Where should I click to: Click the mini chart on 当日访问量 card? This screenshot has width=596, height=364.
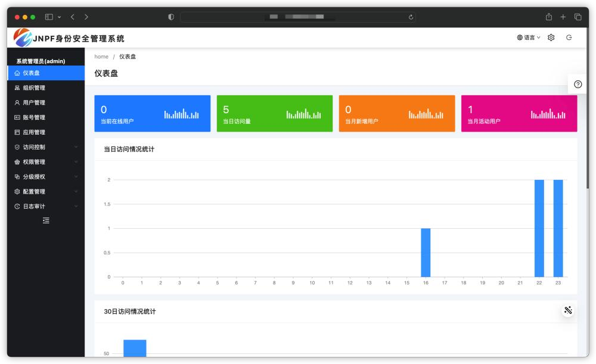tap(304, 114)
